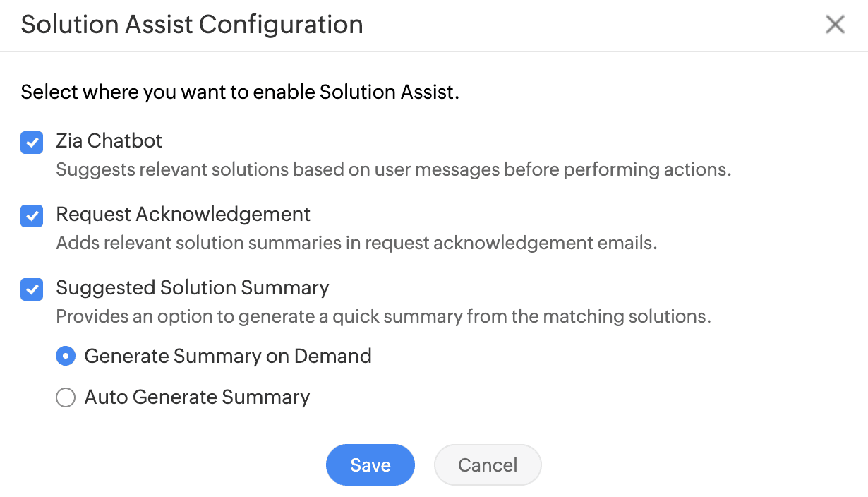
Task: Close the Solution Assist Configuration dialog
Action: click(x=835, y=25)
